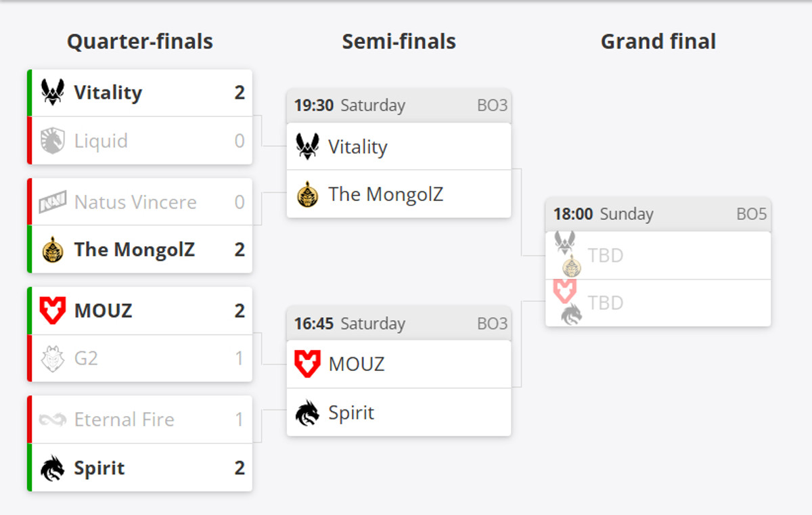This screenshot has width=812, height=515.
Task: Click the G2 team logo
Action: click(x=53, y=358)
